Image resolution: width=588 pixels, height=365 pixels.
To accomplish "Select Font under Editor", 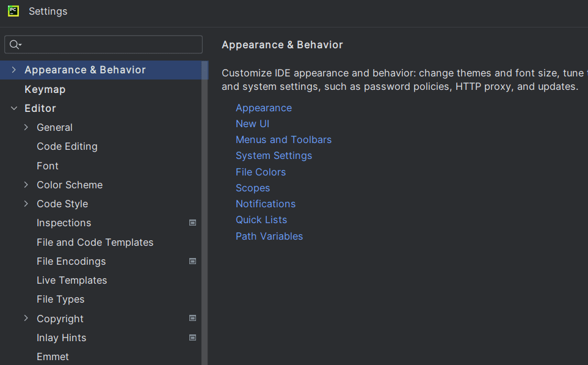I will point(48,166).
